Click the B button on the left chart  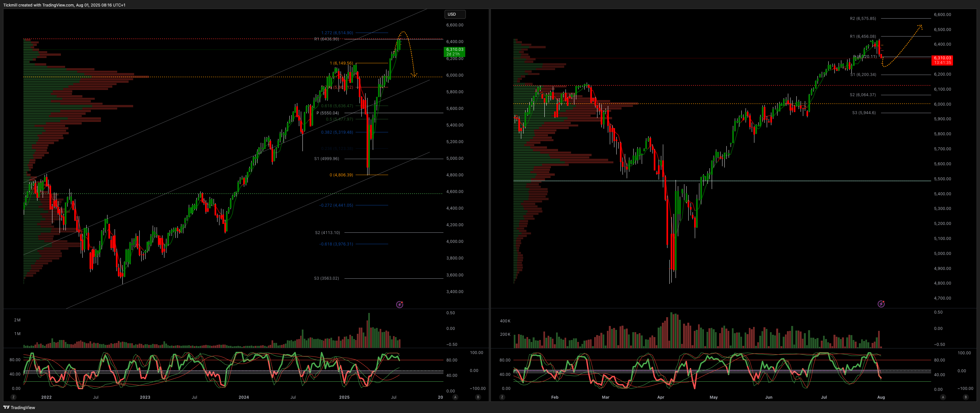[478, 397]
